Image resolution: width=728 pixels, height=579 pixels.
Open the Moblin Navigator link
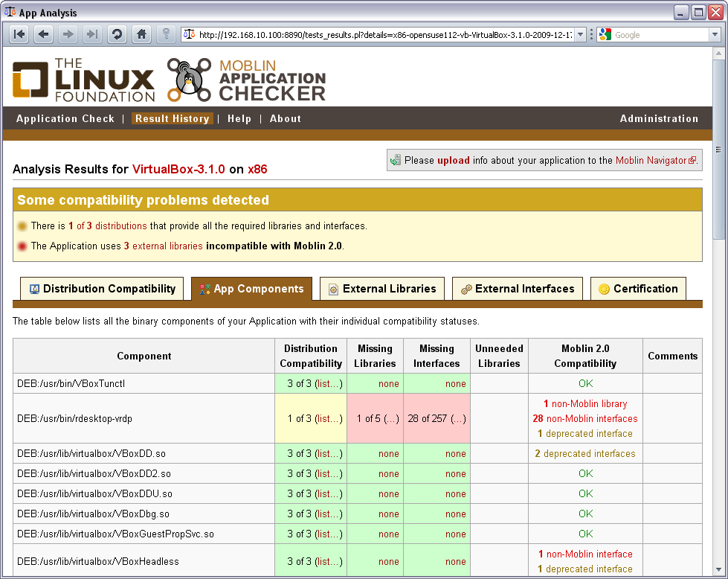point(651,160)
